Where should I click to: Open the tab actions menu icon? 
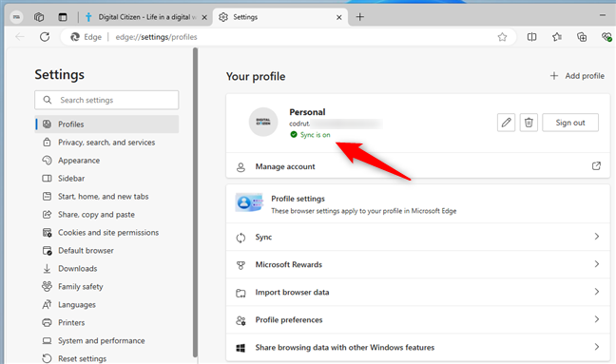pyautogui.click(x=63, y=17)
